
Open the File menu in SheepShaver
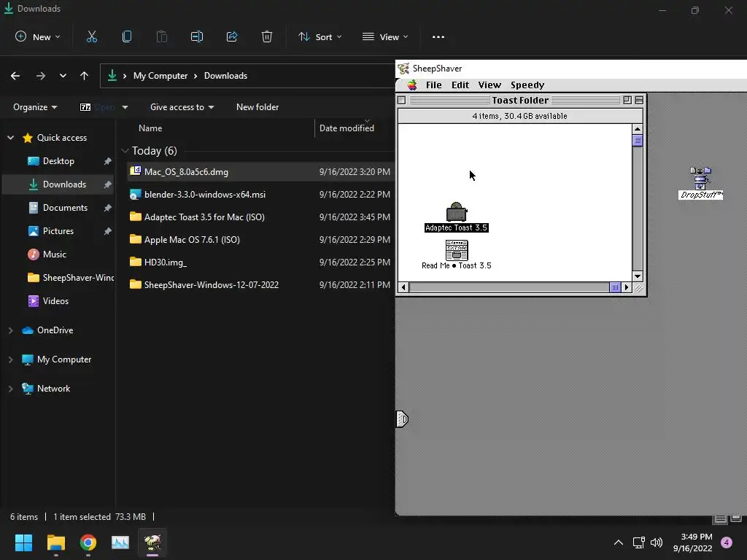(433, 85)
